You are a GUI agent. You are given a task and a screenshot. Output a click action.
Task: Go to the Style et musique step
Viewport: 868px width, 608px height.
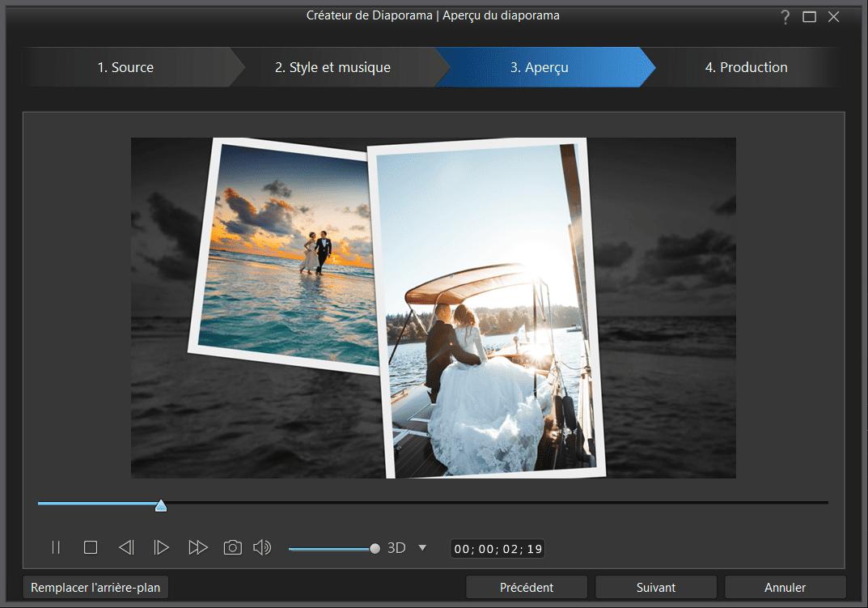(332, 67)
